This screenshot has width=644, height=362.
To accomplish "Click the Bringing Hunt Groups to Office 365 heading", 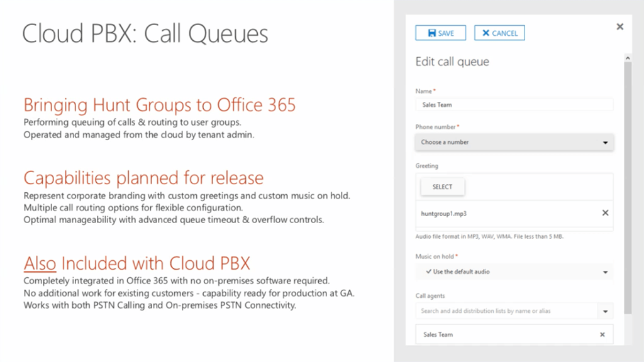I will click(x=159, y=104).
